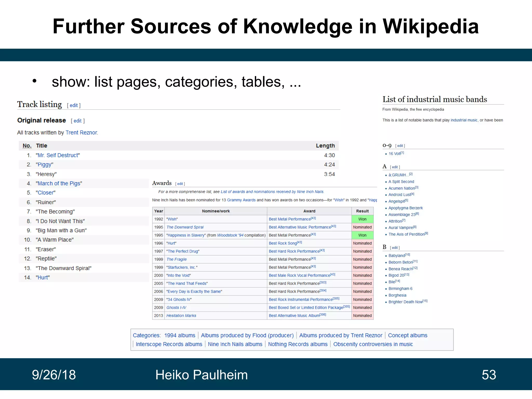The image size is (532, 399).
Task: Open "The Hand That Feeds" link
Action: click(x=187, y=284)
